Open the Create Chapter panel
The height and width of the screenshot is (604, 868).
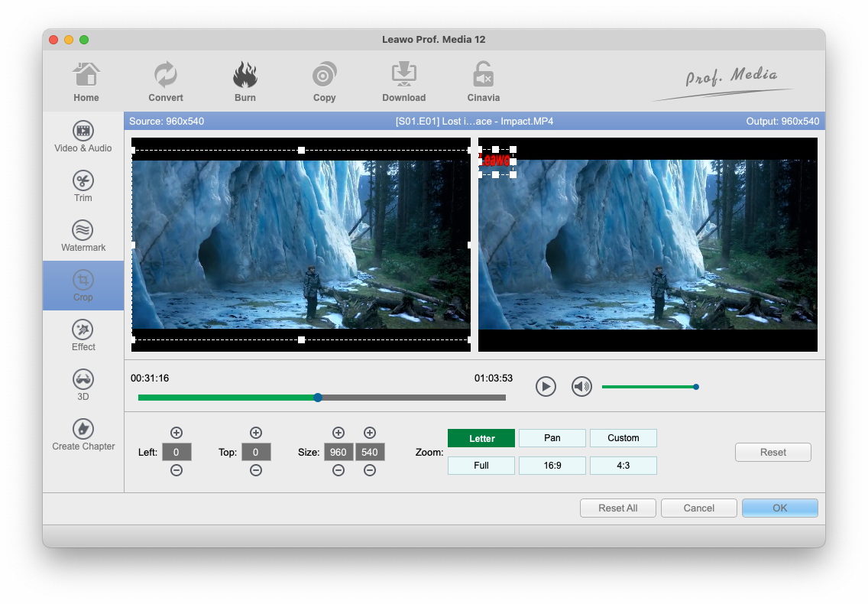tap(83, 434)
